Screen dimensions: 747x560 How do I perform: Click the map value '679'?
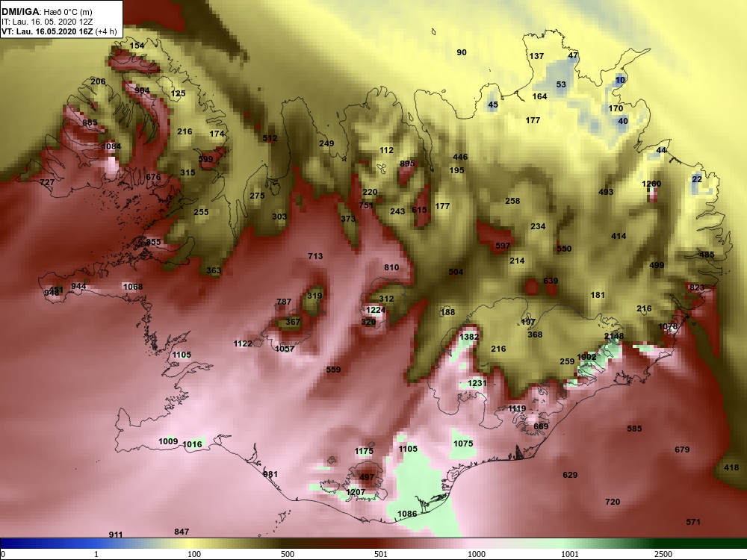coord(682,449)
